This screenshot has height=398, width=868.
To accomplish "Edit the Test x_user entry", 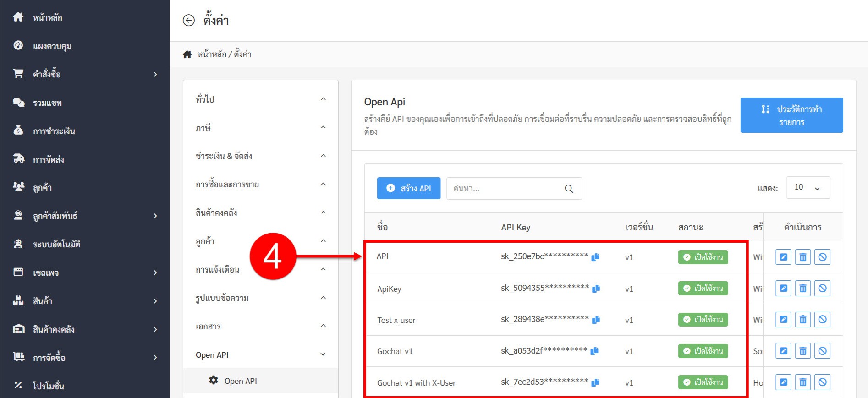I will coord(783,320).
